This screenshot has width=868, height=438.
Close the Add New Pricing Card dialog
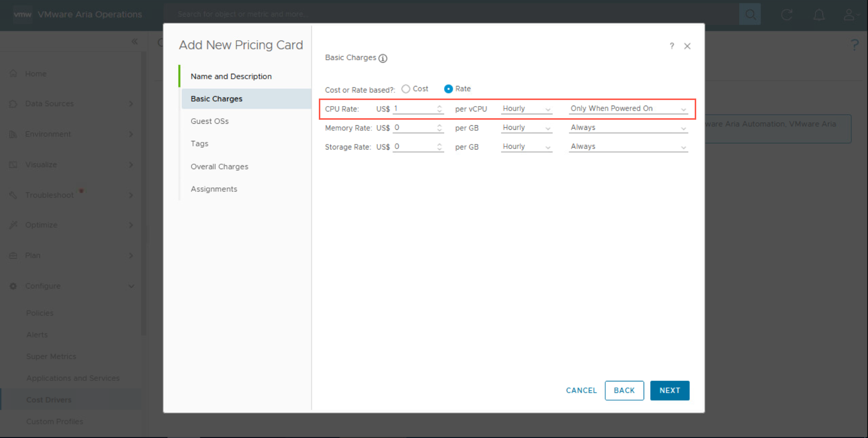(x=687, y=46)
